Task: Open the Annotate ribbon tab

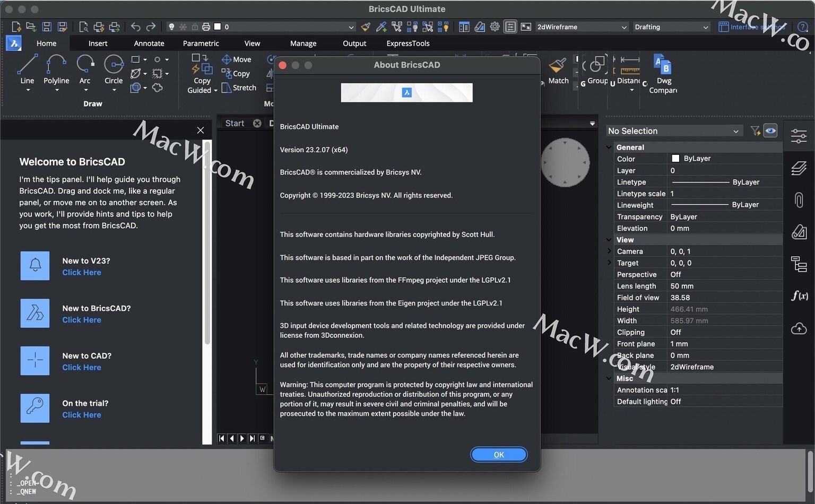Action: (149, 44)
